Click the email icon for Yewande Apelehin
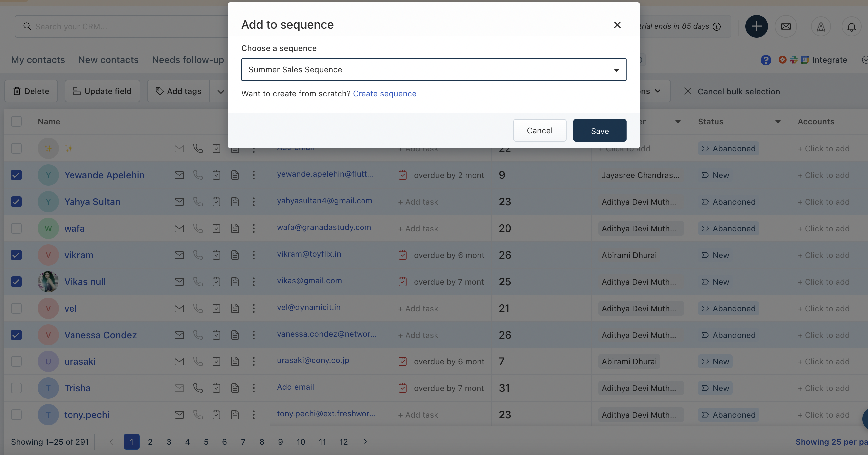This screenshot has height=455, width=868. [x=179, y=175]
